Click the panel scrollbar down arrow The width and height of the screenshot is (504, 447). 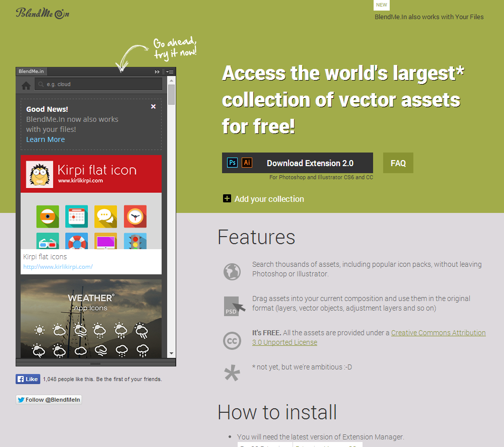coord(171,353)
